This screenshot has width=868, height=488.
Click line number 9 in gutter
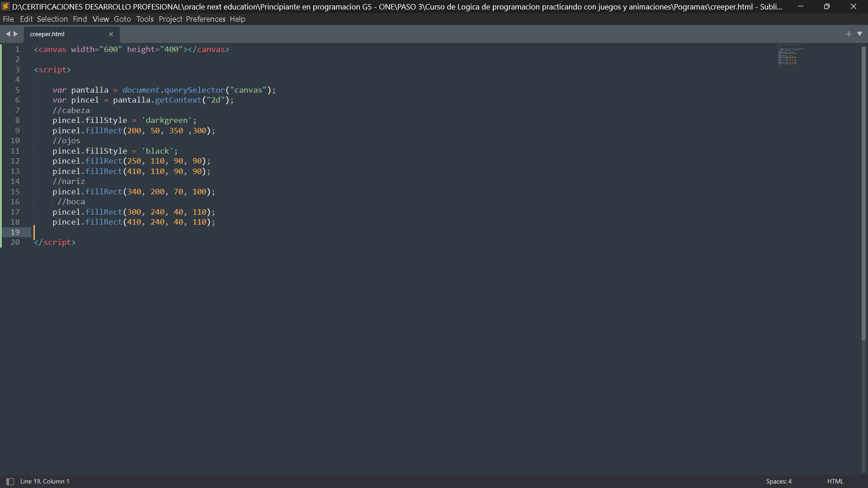point(18,131)
